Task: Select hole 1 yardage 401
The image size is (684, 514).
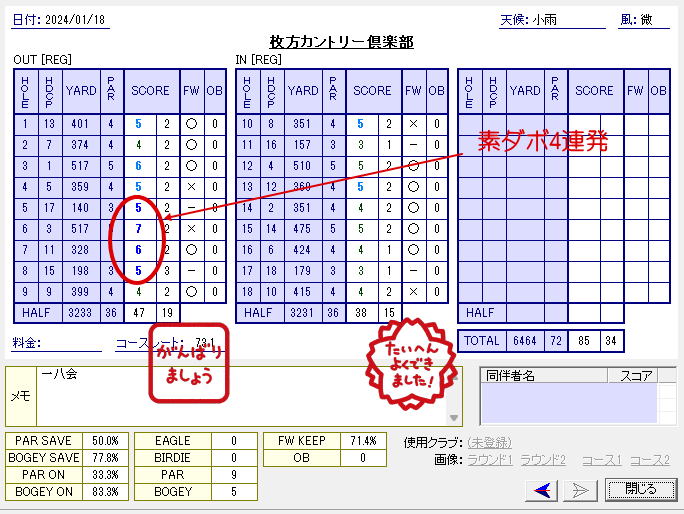Action: tap(80, 124)
